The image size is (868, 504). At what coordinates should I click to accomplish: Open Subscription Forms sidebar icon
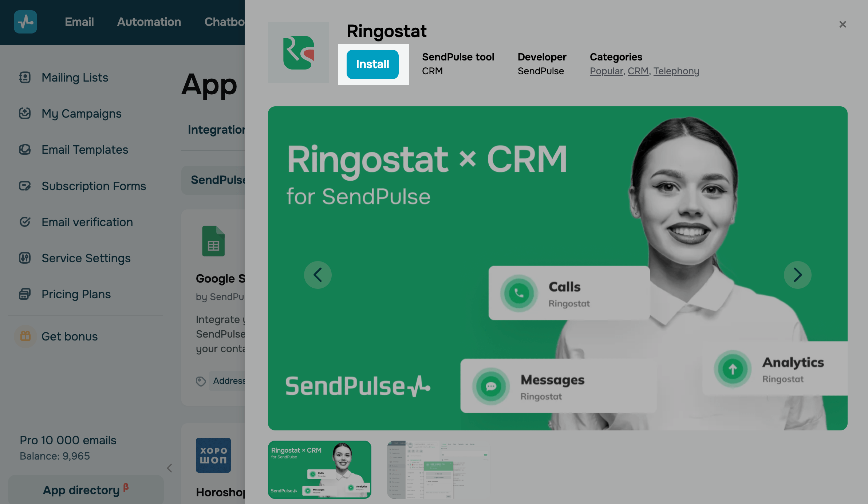click(x=25, y=186)
